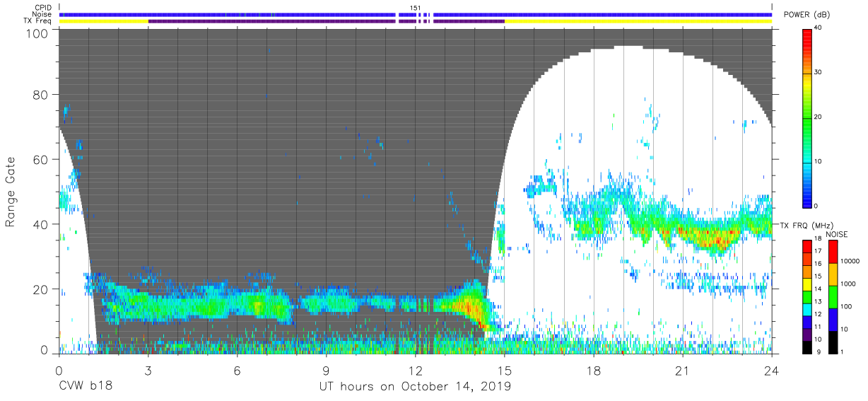Click the 100 tick on the Range Gate axis
This screenshot has width=868, height=401.
click(37, 33)
